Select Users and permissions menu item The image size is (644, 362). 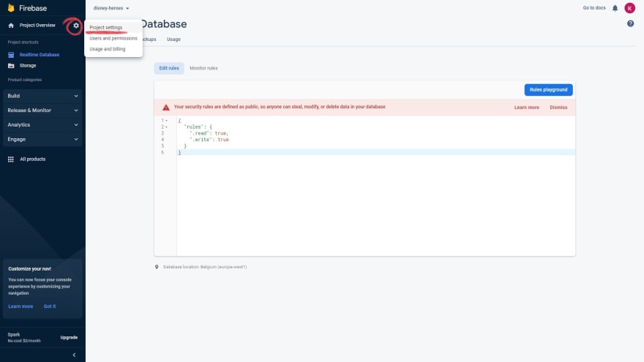point(113,38)
